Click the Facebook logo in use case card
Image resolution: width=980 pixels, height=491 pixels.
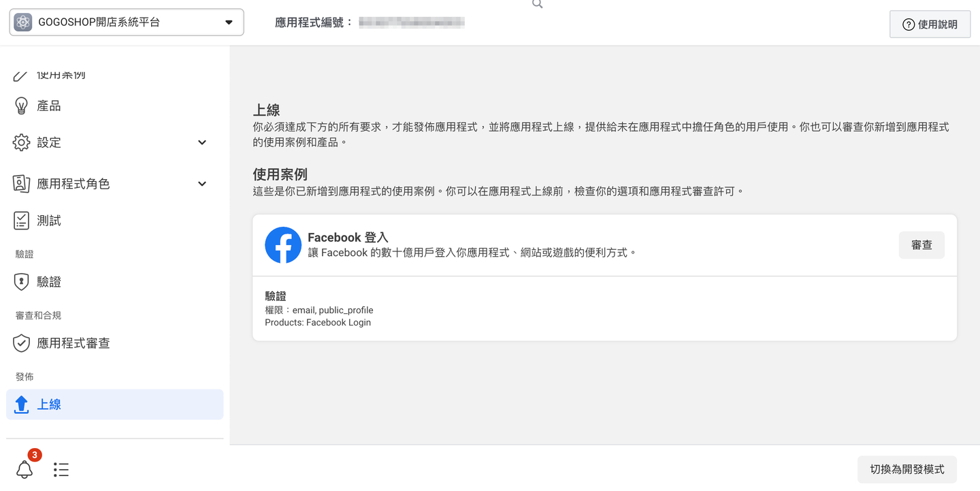283,245
